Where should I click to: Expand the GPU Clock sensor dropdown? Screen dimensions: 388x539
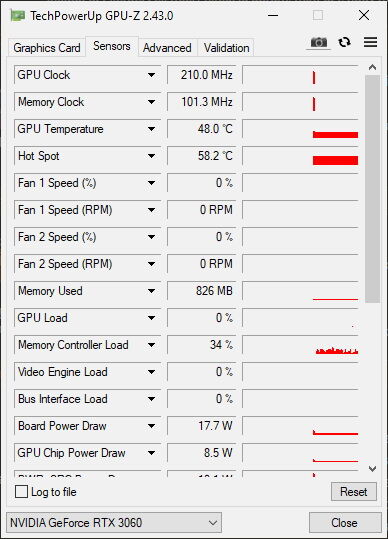click(151, 75)
